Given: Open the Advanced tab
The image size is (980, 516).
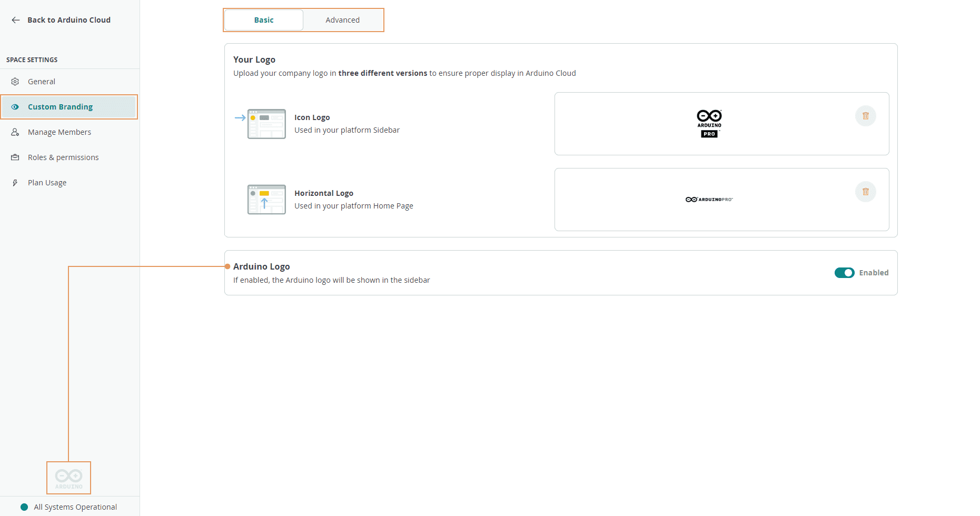Looking at the screenshot, I should coord(342,20).
